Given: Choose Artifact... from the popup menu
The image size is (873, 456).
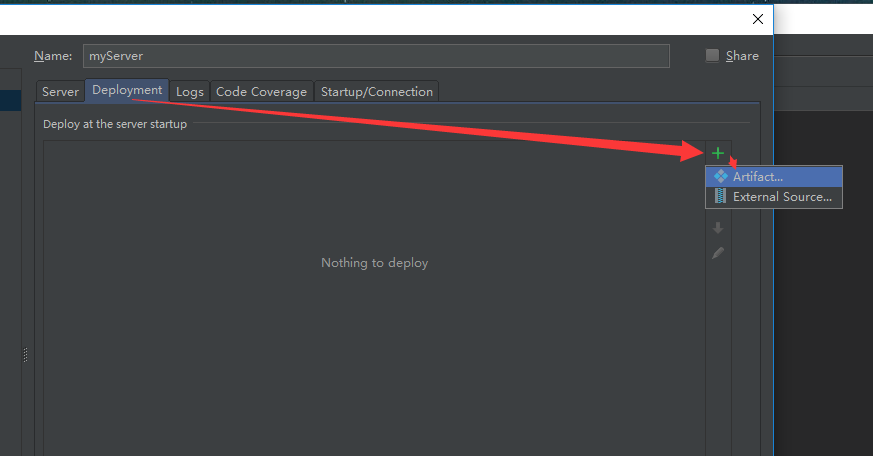Looking at the screenshot, I should tap(774, 176).
